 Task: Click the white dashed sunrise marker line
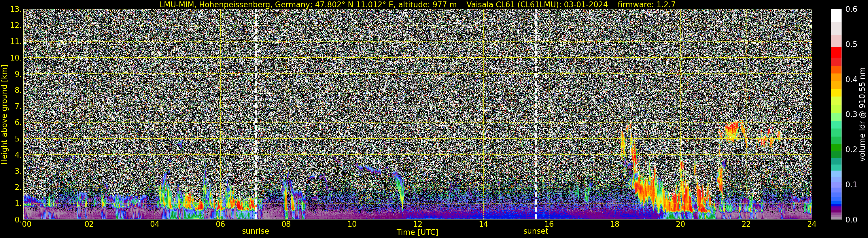(256, 114)
